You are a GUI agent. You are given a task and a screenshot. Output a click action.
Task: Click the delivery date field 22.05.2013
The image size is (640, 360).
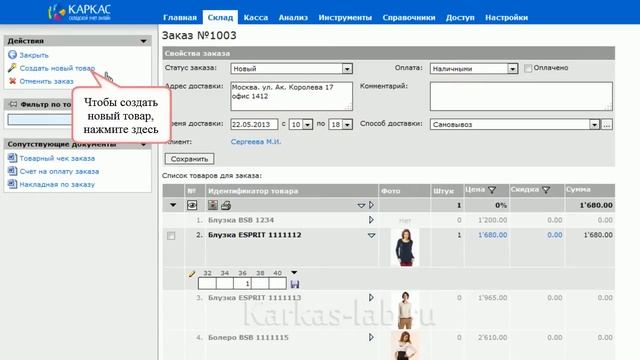pyautogui.click(x=254, y=124)
